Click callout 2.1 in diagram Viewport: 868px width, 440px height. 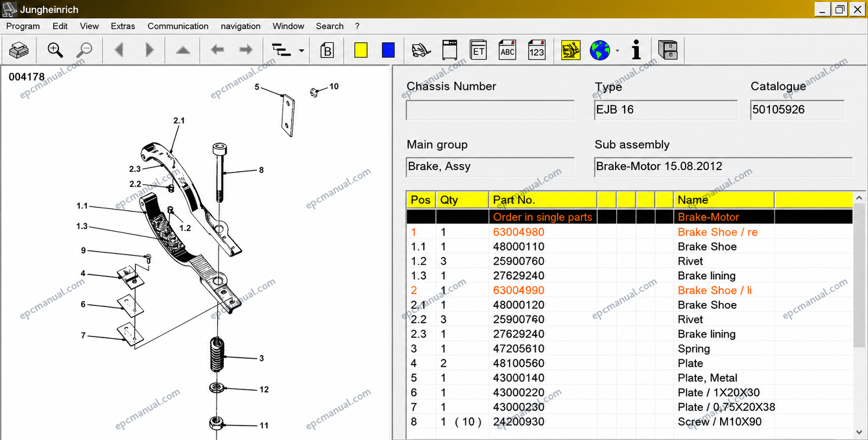(x=179, y=121)
